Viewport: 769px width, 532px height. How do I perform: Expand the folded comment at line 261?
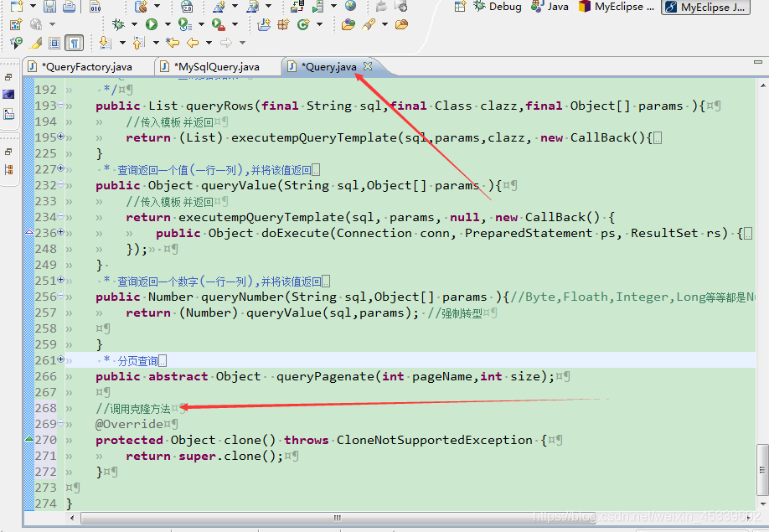coord(61,359)
